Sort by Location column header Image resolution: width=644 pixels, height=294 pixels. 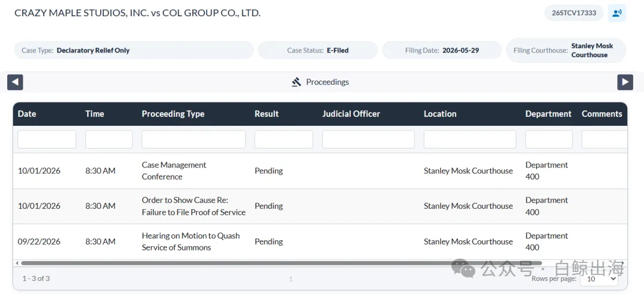point(440,114)
